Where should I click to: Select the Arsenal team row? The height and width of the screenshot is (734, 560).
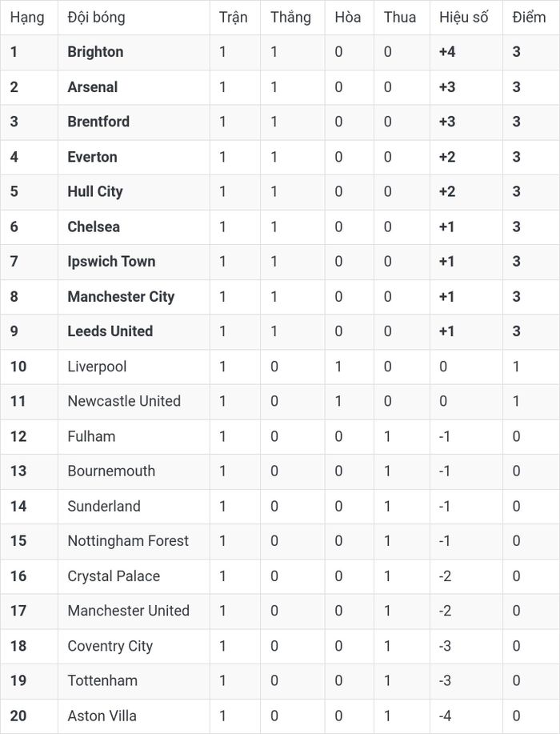point(280,87)
